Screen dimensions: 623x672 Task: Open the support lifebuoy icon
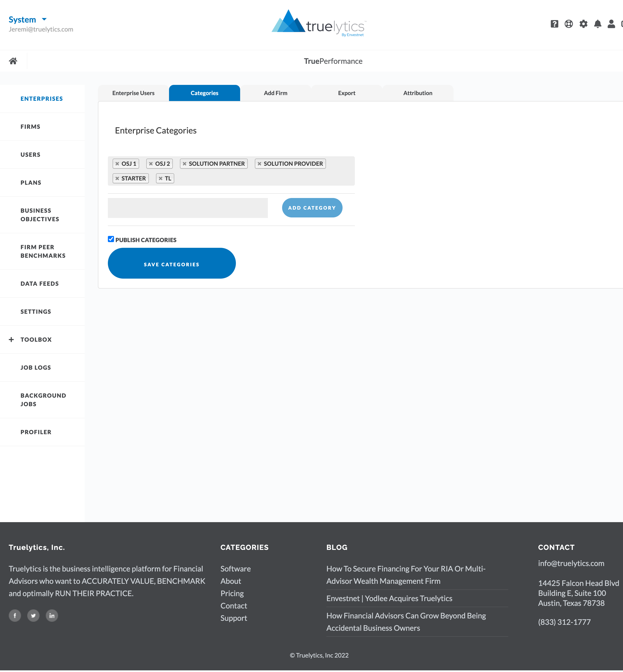569,24
